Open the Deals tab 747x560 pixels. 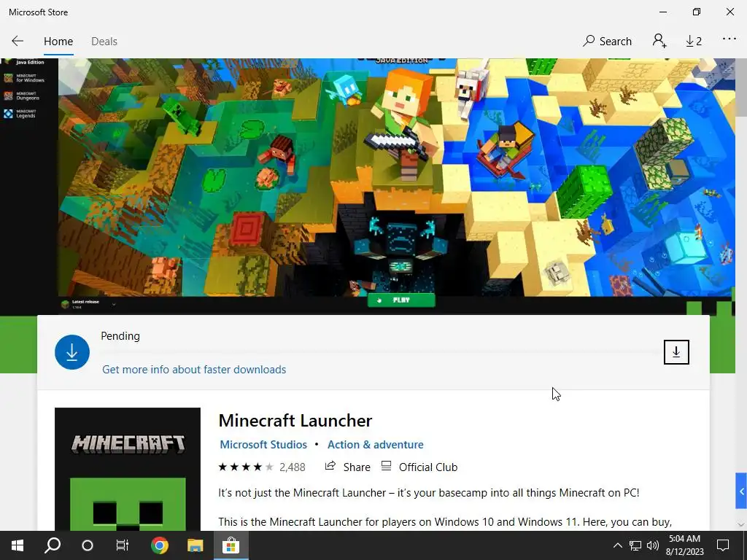click(104, 42)
